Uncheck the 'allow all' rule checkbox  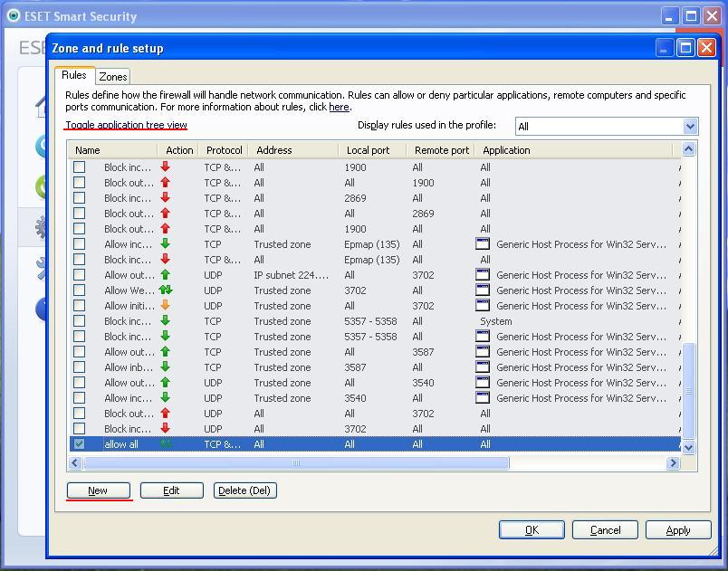(80, 444)
